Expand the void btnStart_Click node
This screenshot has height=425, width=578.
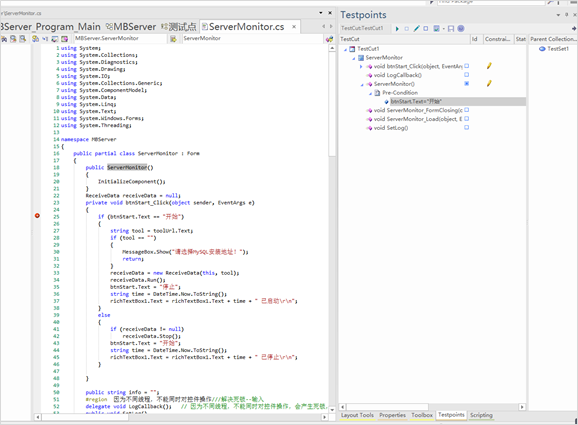point(361,66)
